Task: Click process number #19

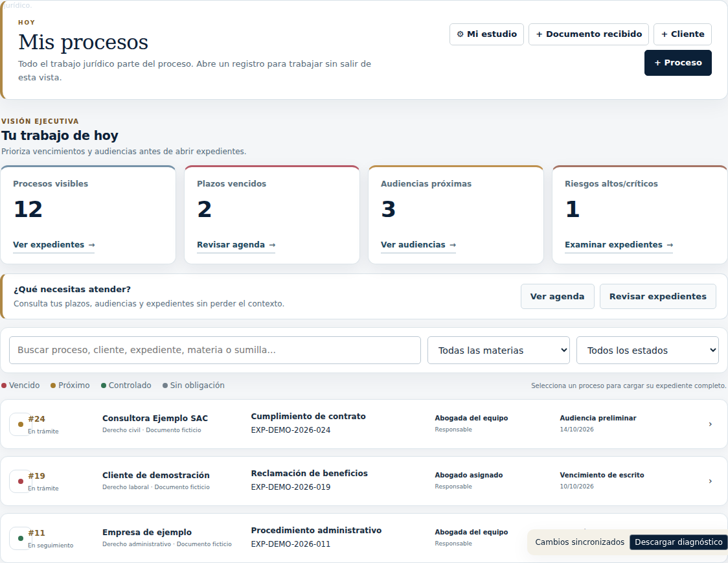Action: [x=37, y=476]
